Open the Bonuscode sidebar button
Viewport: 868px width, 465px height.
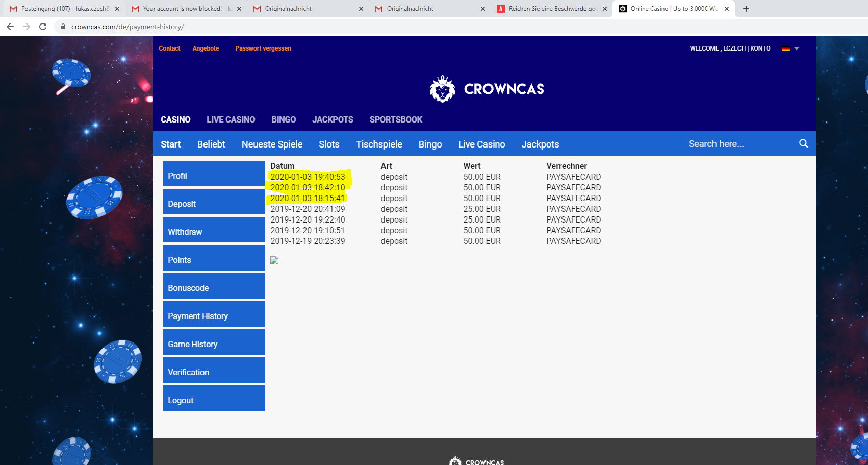tap(214, 286)
